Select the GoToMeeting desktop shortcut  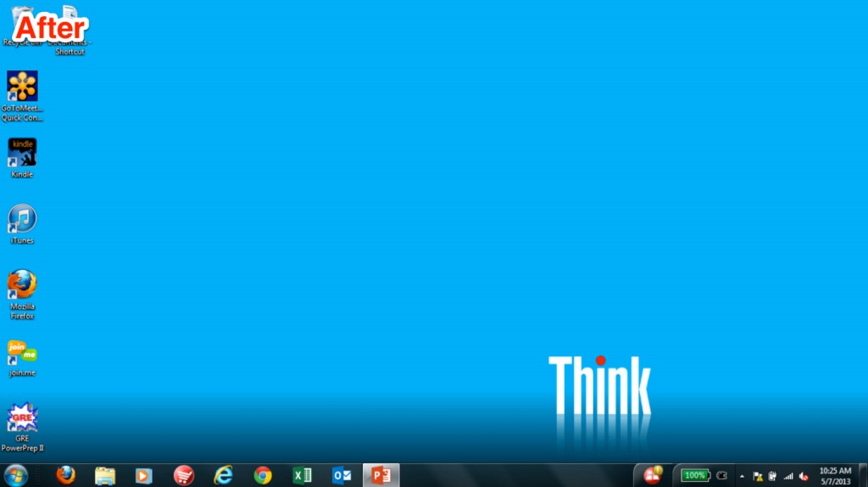click(22, 87)
